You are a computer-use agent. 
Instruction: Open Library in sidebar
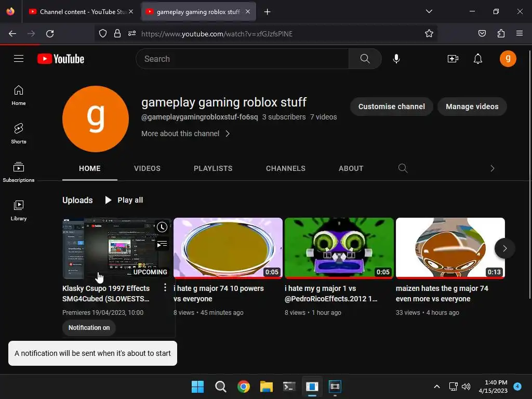(x=19, y=211)
